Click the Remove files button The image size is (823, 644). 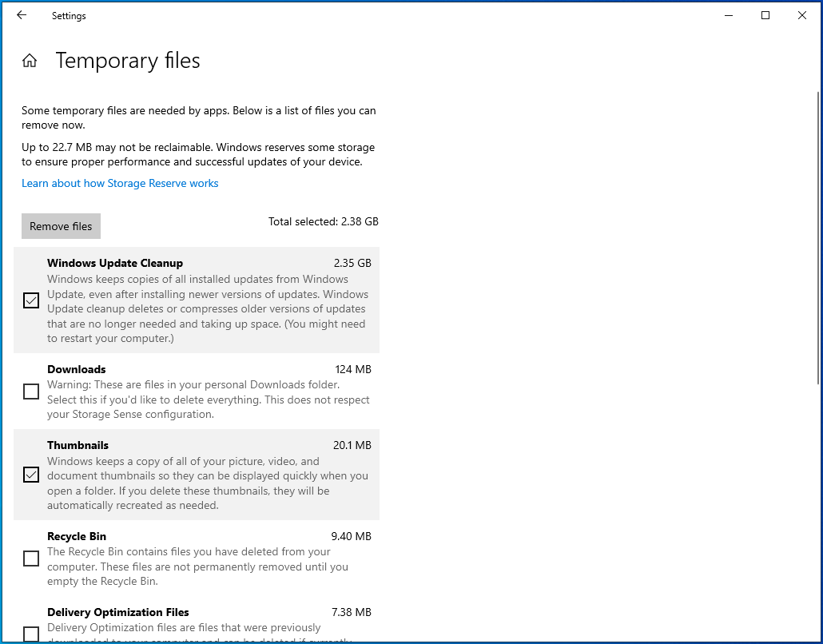(x=61, y=226)
